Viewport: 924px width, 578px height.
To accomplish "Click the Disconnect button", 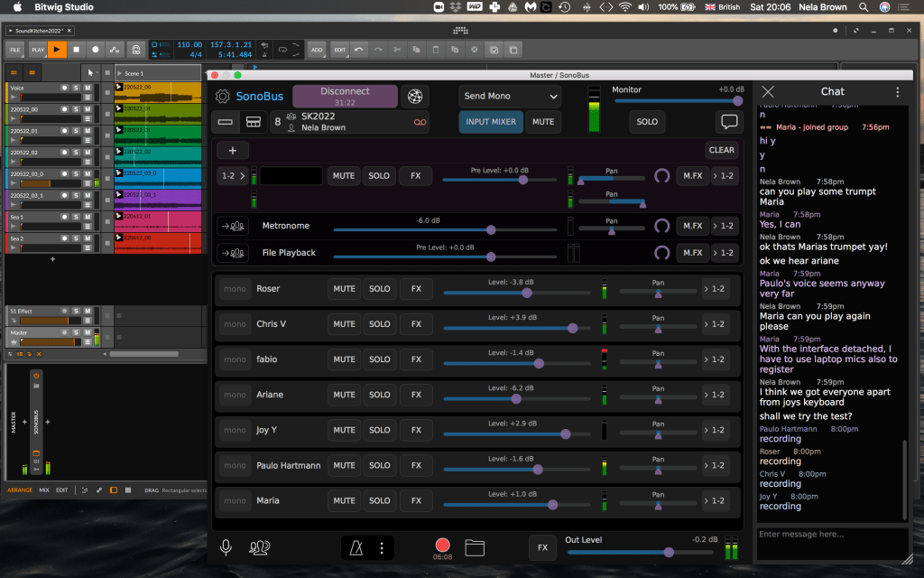I will (x=345, y=96).
